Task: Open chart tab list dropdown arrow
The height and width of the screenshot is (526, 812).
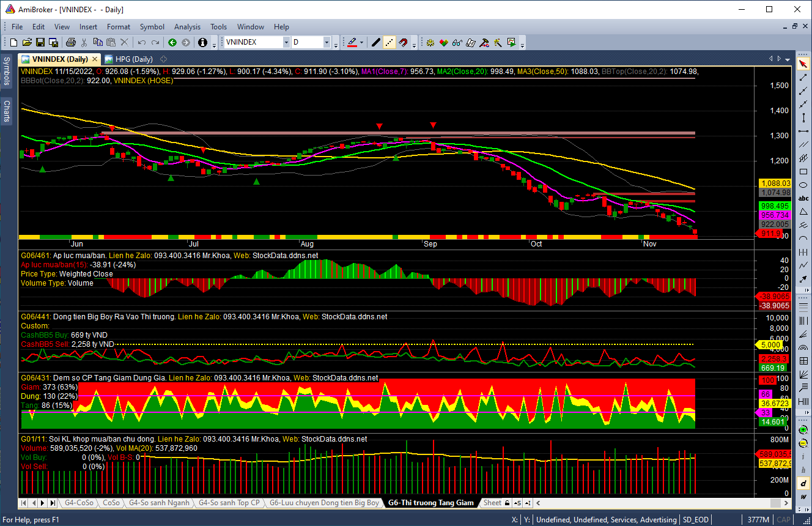Action: [x=788, y=59]
